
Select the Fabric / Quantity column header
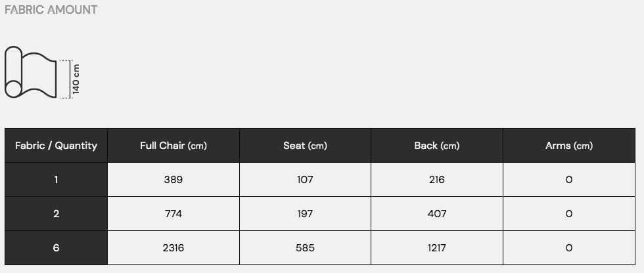pyautogui.click(x=56, y=146)
